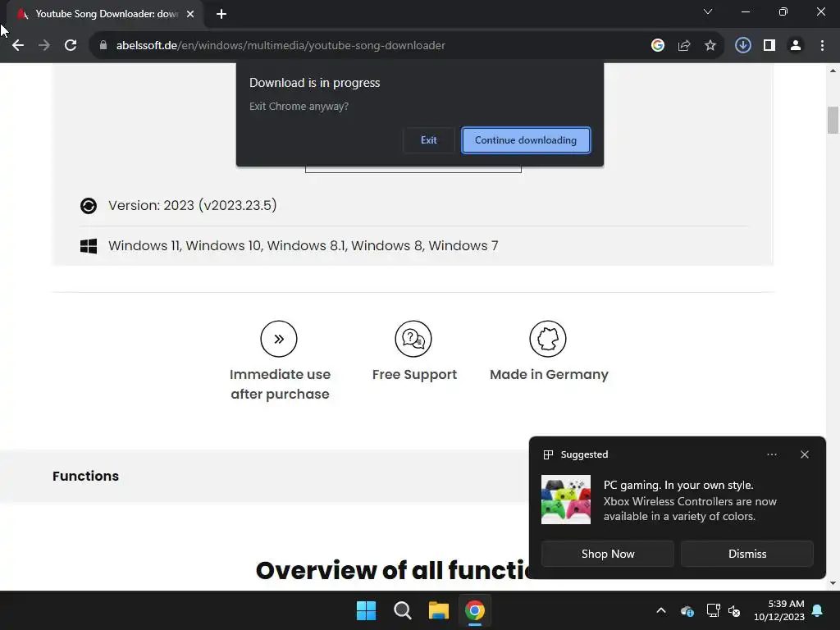840x630 pixels.
Task: Open a new tab with plus button
Action: tap(221, 14)
